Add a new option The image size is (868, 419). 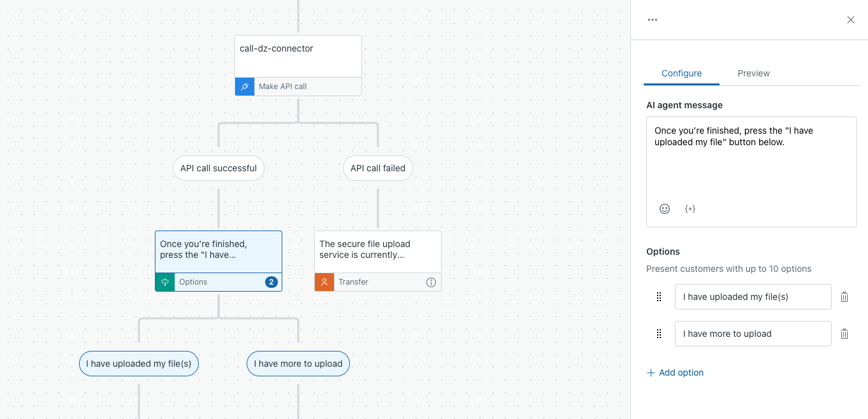pyautogui.click(x=675, y=373)
